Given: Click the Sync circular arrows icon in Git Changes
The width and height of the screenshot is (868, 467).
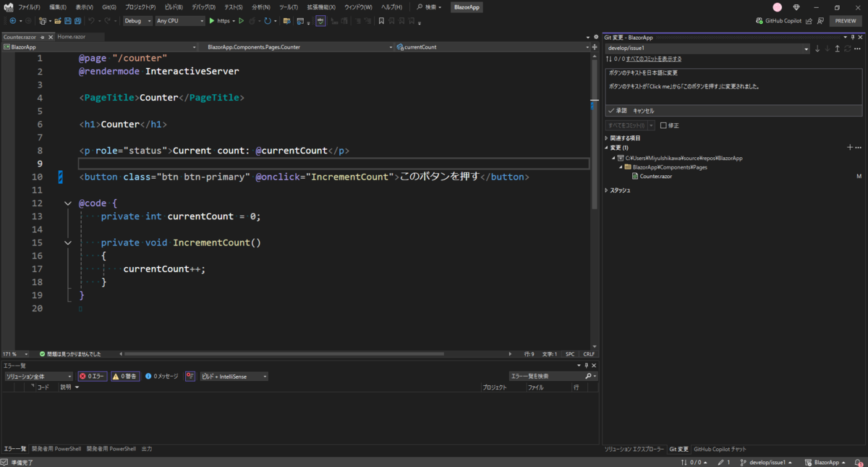Looking at the screenshot, I should point(848,49).
